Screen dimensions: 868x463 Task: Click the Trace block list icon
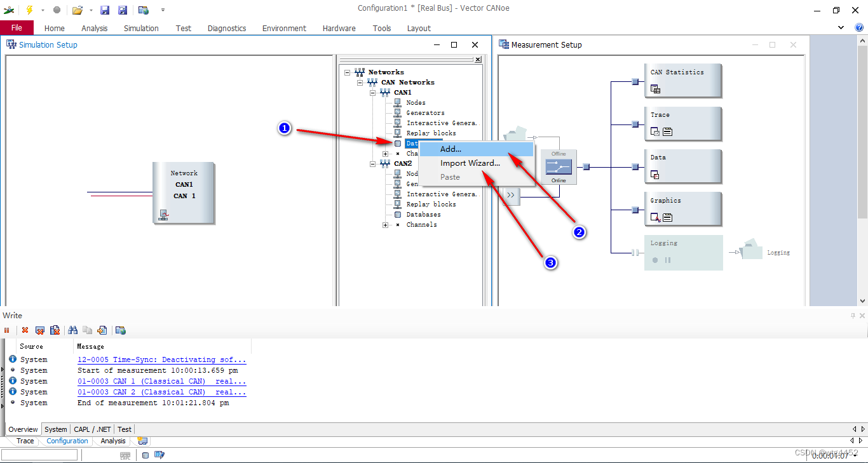pyautogui.click(x=668, y=132)
